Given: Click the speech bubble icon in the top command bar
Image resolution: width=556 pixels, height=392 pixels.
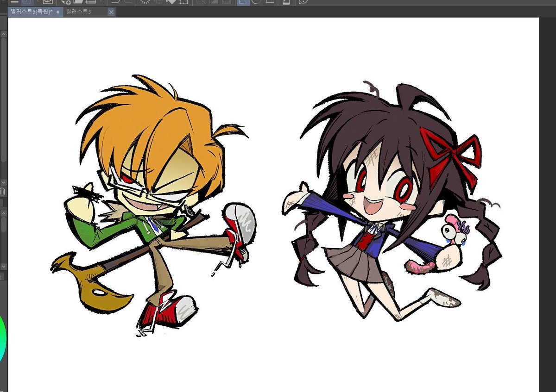Looking at the screenshot, I should click(303, 2).
